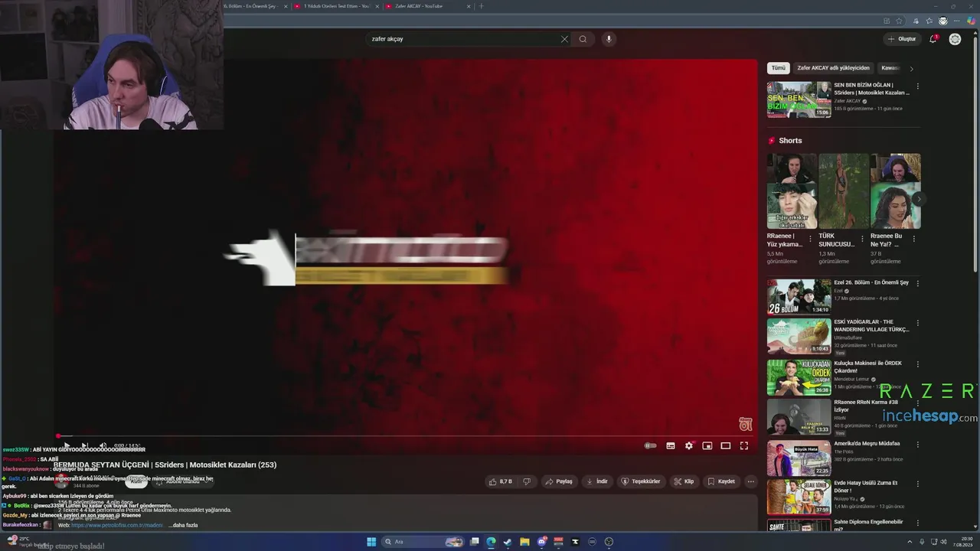Open more actions ellipsis beside Kaydet
980x551 pixels.
tap(750, 481)
